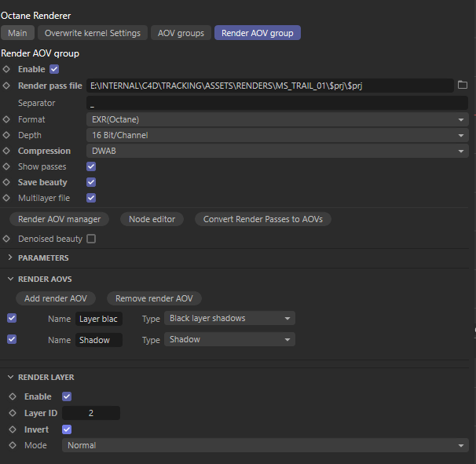Click the folder browse icon for render pass file
The image size is (476, 464).
tap(463, 85)
